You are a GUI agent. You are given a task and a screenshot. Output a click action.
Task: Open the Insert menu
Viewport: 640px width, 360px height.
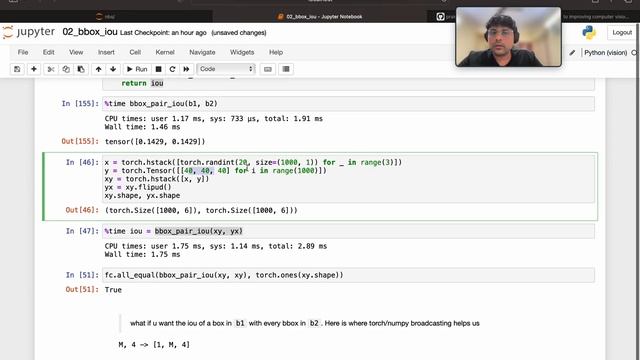click(106, 52)
